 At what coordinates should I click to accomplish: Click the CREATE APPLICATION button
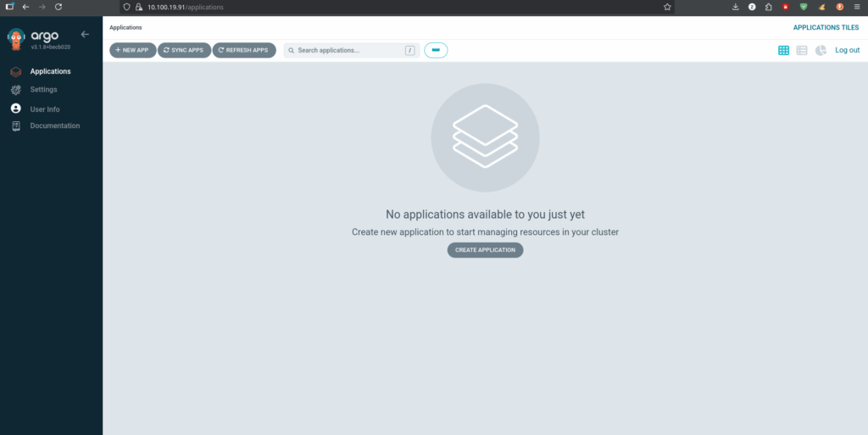pos(485,250)
